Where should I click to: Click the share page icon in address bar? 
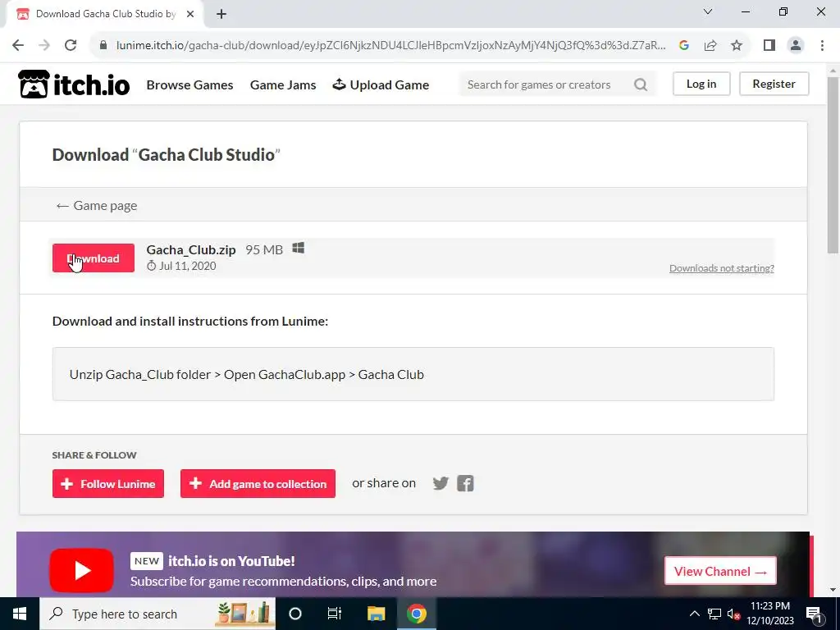[x=710, y=45]
